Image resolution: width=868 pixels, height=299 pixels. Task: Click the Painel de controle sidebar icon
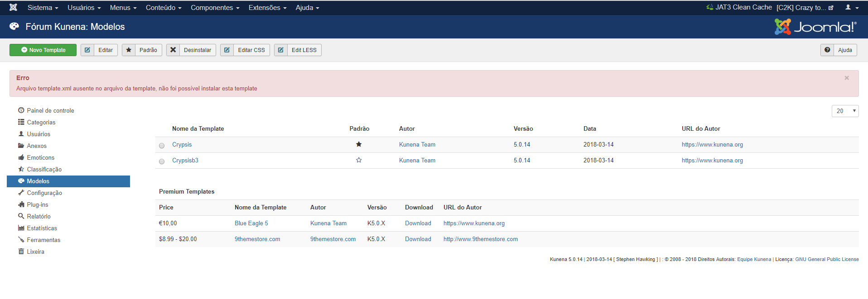click(21, 110)
